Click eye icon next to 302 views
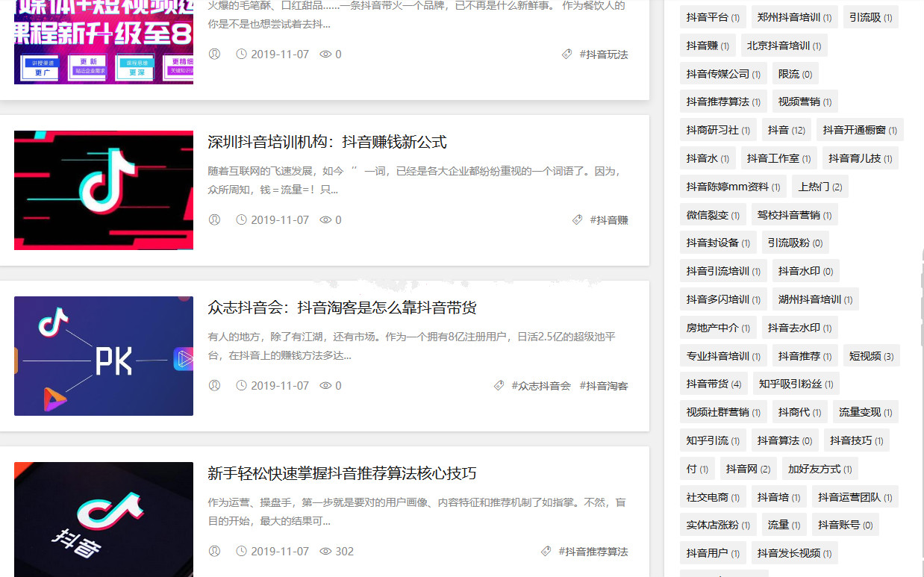Screen dimensions: 924x577 coord(325,551)
